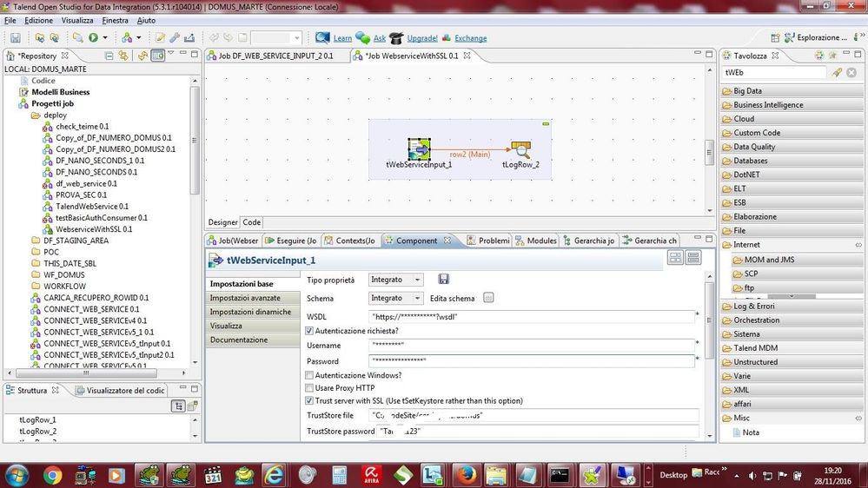The width and height of the screenshot is (868, 488).
Task: Click the save property floppy icon
Action: [x=443, y=279]
